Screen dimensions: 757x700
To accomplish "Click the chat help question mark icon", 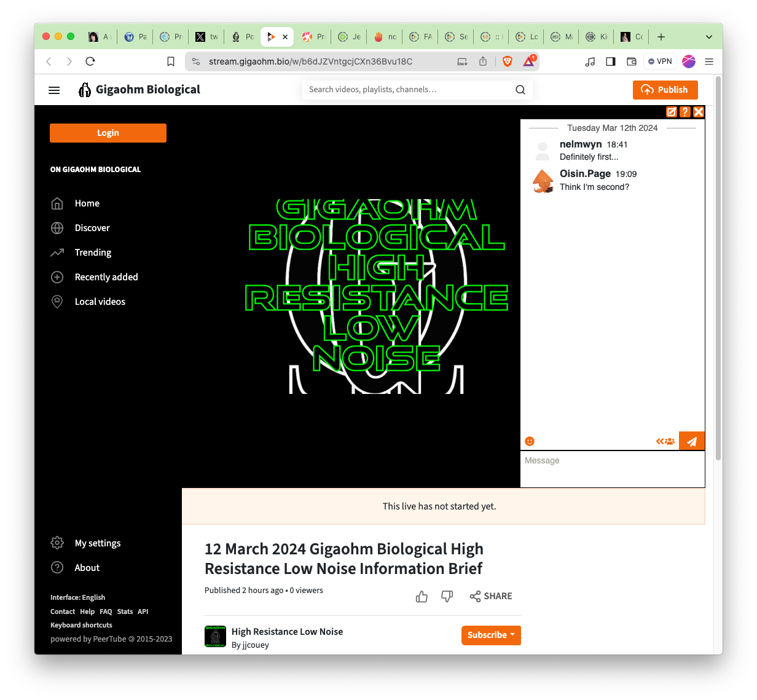I will click(x=685, y=112).
